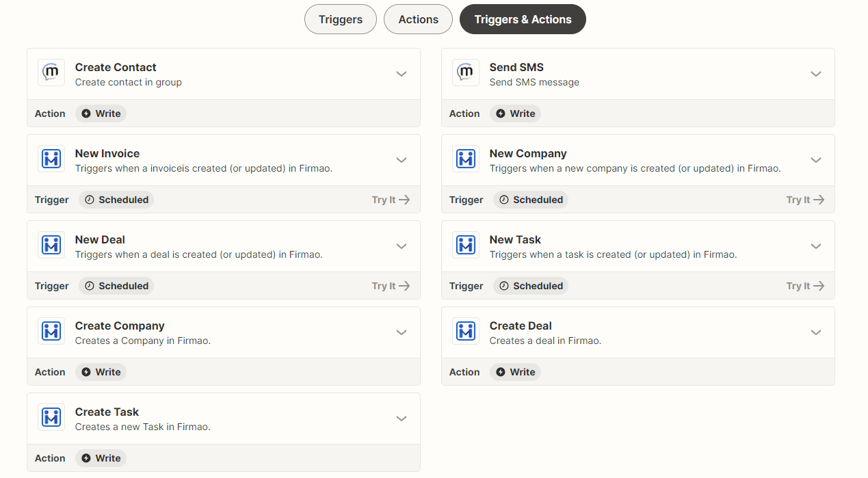Click Try It on New Invoice trigger
868x478 pixels.
click(x=391, y=200)
